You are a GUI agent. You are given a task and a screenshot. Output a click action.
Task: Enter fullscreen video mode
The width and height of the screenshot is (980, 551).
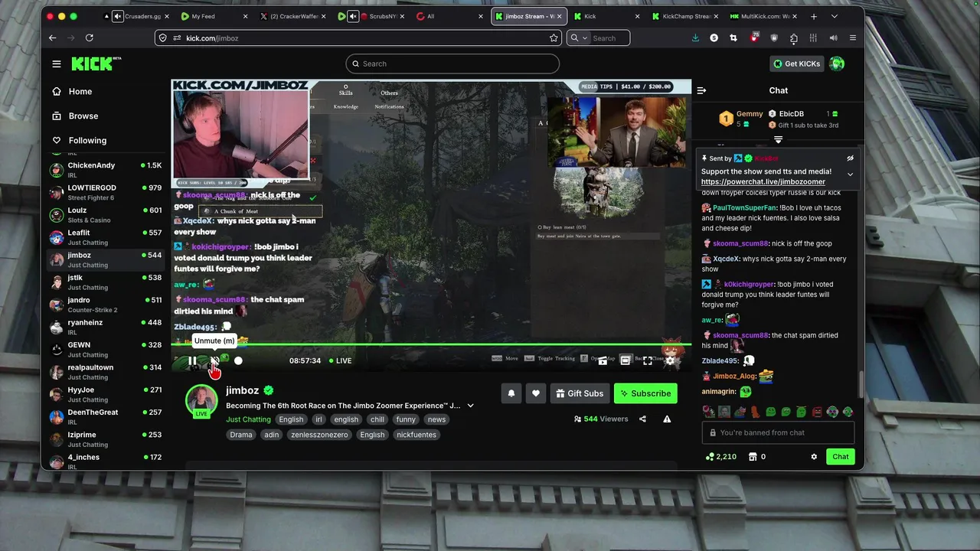click(648, 360)
